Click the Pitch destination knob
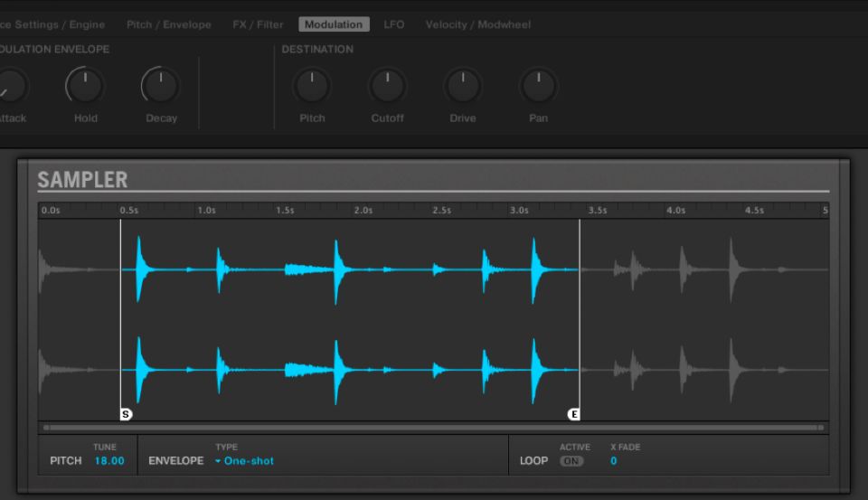Screen dimensions: 868x500 (312, 87)
